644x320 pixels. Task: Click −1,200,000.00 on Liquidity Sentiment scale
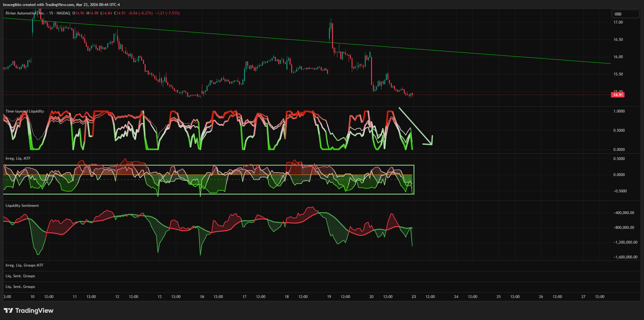(625, 242)
